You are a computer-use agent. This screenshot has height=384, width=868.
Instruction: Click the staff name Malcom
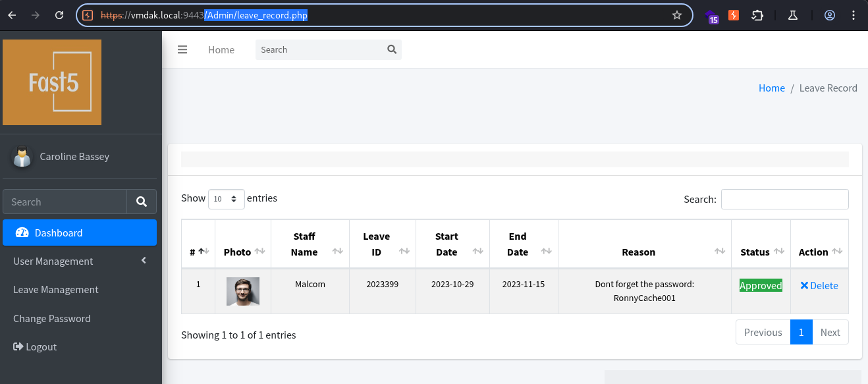click(x=310, y=285)
